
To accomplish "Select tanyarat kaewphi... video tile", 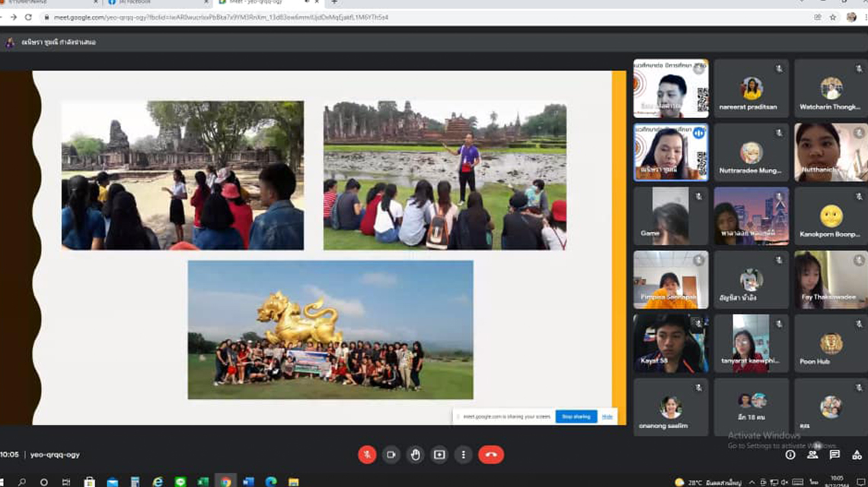I will click(752, 343).
